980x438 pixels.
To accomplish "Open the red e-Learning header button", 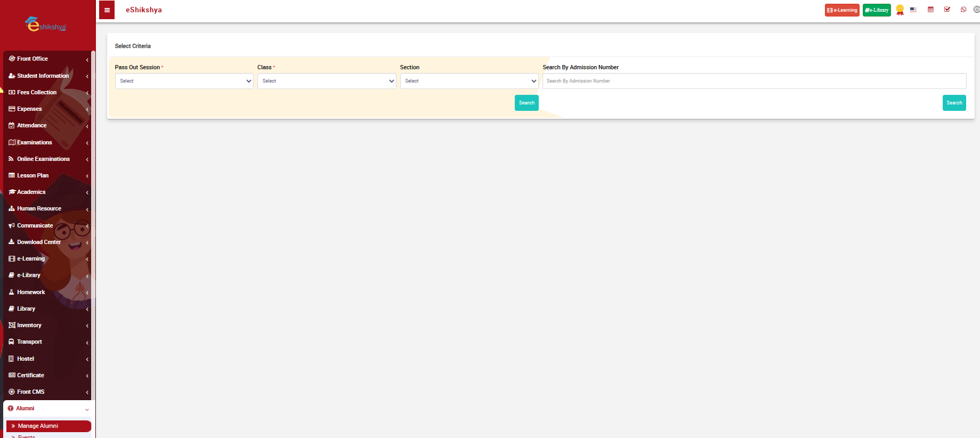I will point(842,10).
